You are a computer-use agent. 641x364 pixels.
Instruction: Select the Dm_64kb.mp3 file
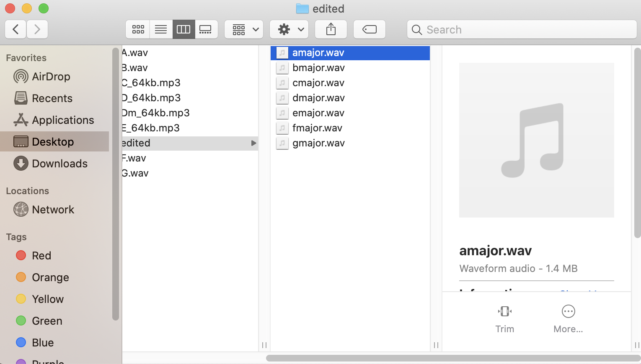pos(190,113)
